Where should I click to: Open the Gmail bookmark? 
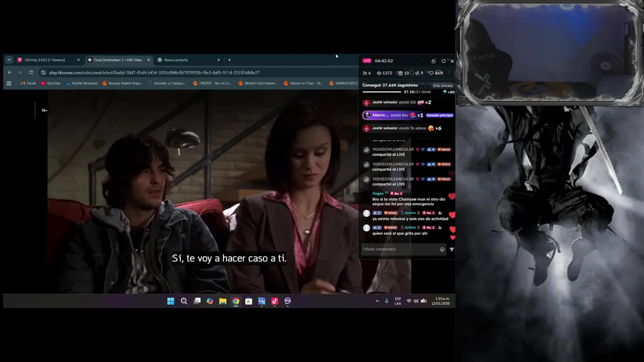coord(28,83)
